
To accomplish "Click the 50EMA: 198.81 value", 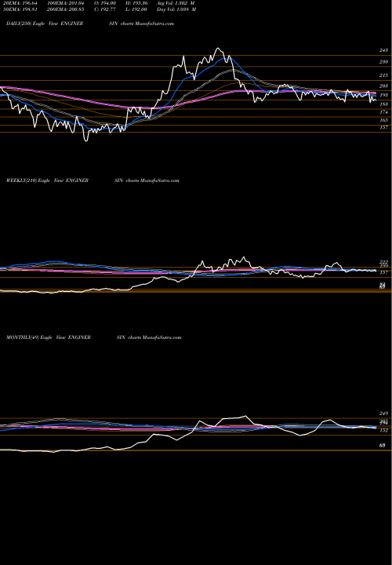I will click(19, 9).
